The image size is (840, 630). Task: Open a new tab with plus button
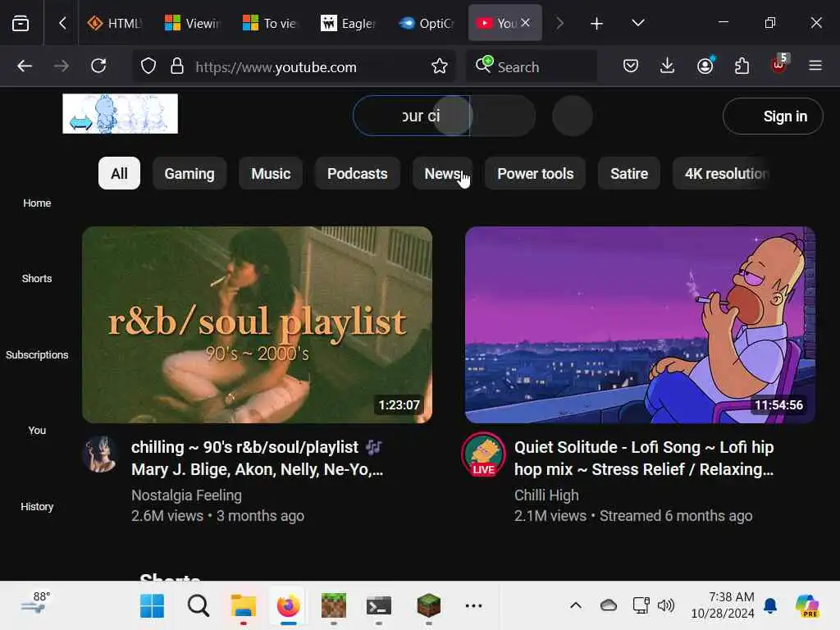(x=596, y=23)
